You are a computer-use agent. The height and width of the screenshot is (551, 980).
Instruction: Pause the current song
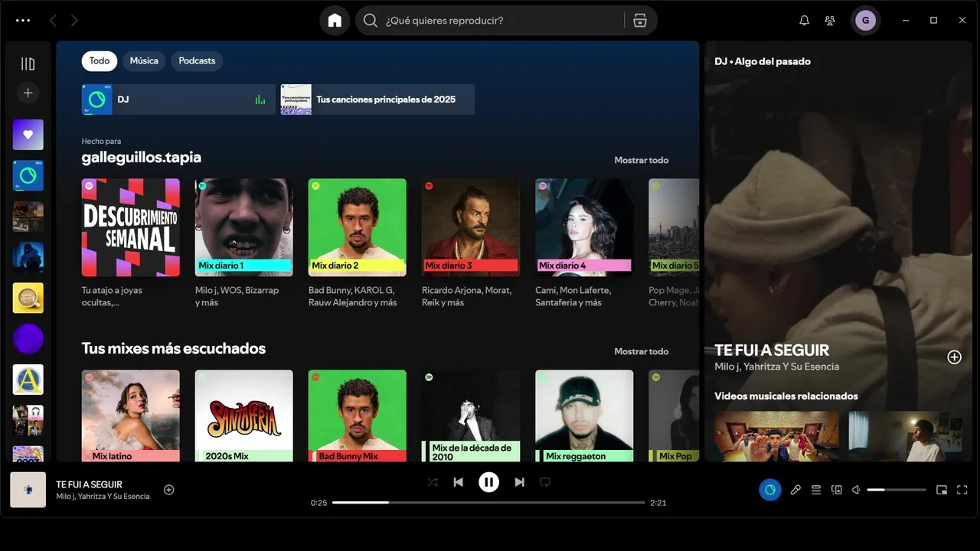[x=488, y=482]
